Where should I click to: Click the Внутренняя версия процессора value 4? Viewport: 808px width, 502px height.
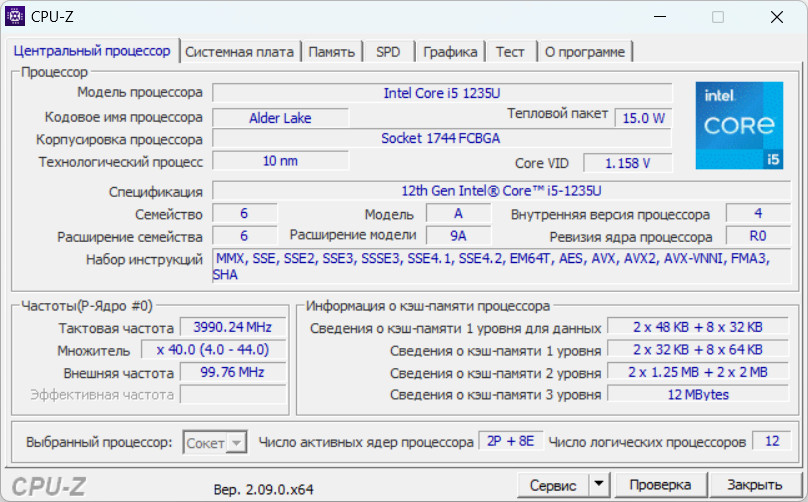point(758,213)
